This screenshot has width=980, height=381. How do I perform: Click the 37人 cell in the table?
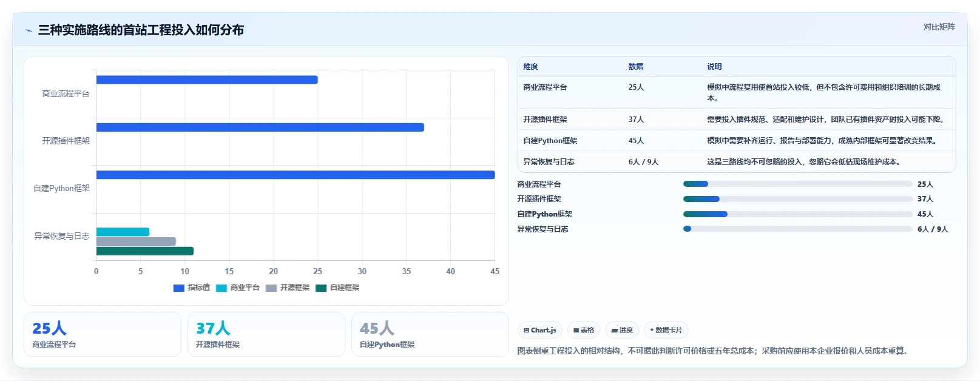[x=636, y=120]
